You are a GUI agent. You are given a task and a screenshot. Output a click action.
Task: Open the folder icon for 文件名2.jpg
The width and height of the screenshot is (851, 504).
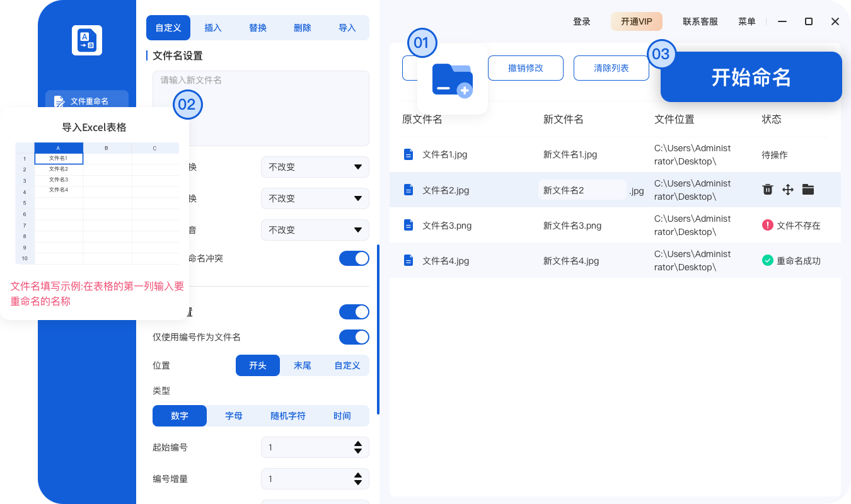point(808,190)
